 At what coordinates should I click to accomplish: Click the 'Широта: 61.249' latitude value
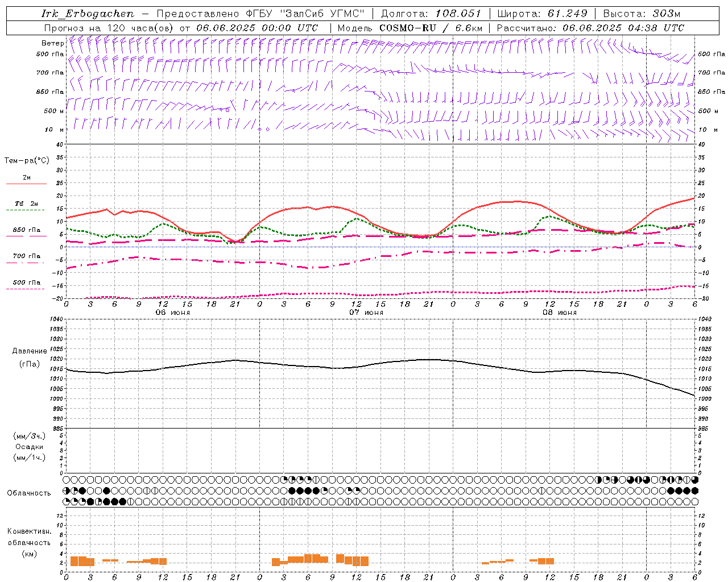pos(541,14)
